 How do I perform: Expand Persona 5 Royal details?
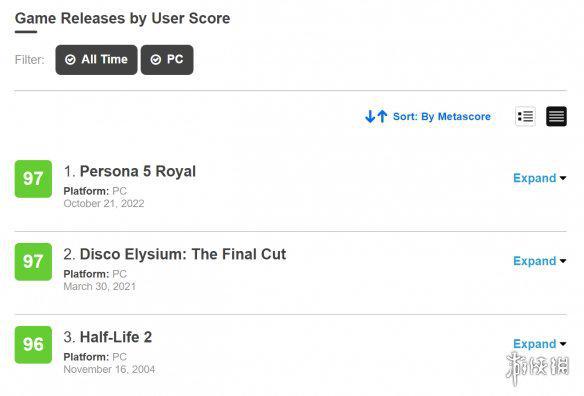pos(540,178)
